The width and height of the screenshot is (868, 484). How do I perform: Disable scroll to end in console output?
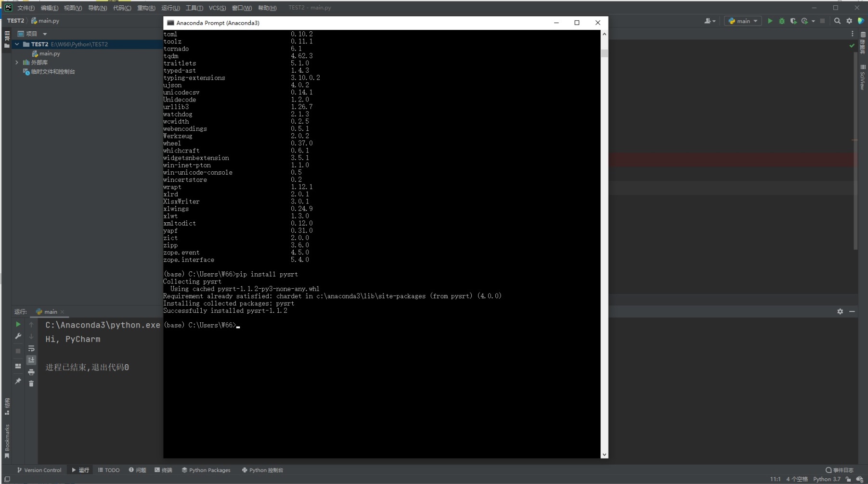pyautogui.click(x=31, y=359)
